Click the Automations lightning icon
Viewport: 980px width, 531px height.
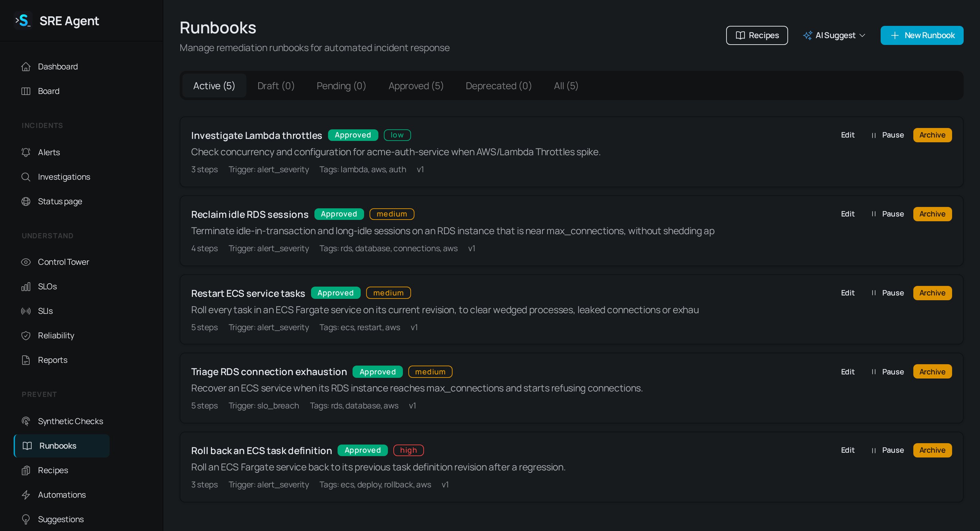(x=26, y=495)
